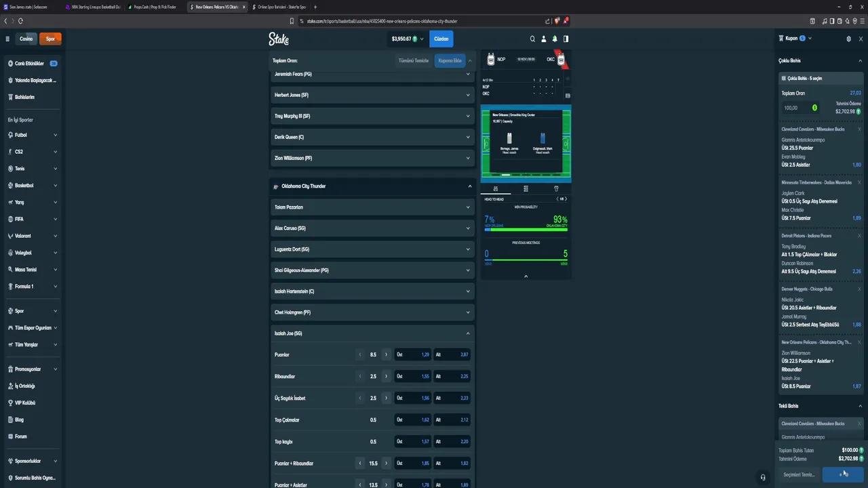Collapse the match statistics widget
Screen dimensions: 868x488
click(x=526, y=276)
